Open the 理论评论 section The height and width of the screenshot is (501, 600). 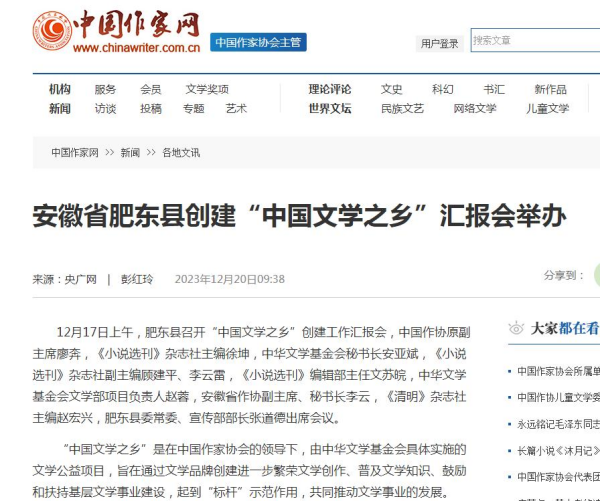pos(330,89)
